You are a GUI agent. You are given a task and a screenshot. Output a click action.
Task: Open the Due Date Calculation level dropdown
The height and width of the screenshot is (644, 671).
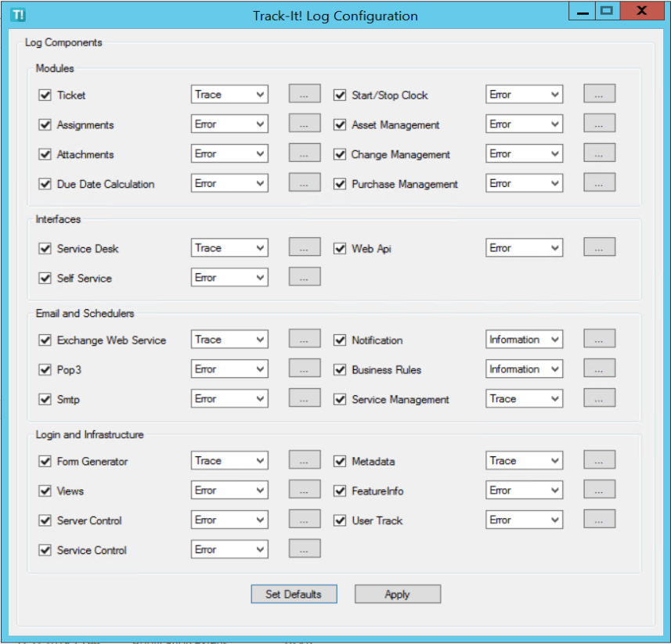coord(229,183)
